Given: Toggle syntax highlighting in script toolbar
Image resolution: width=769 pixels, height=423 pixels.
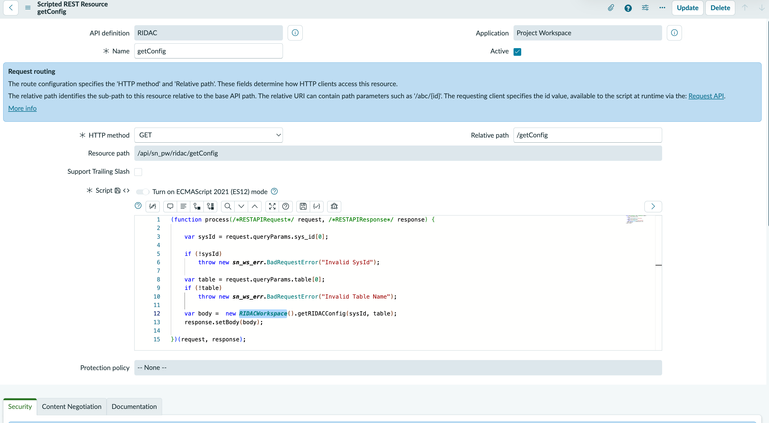Looking at the screenshot, I should pos(153,206).
